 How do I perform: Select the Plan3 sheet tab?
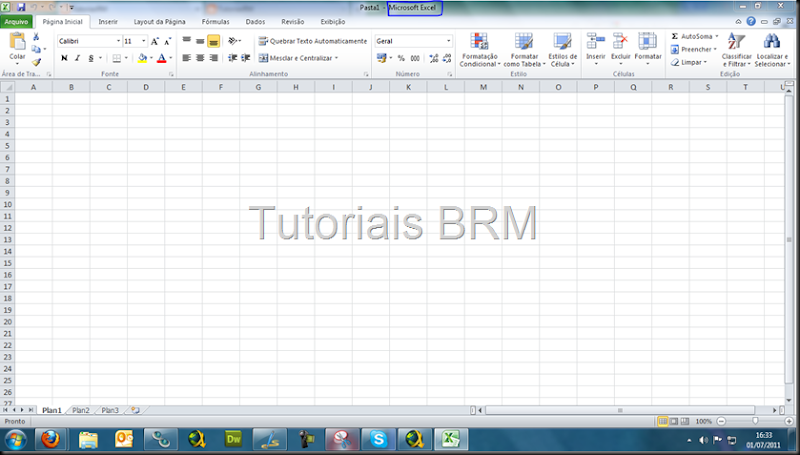[x=110, y=410]
